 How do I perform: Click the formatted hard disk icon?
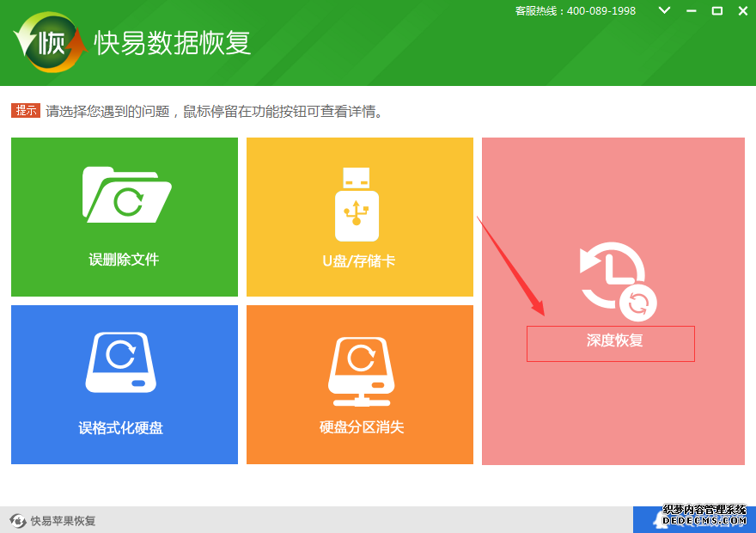pyautogui.click(x=121, y=362)
